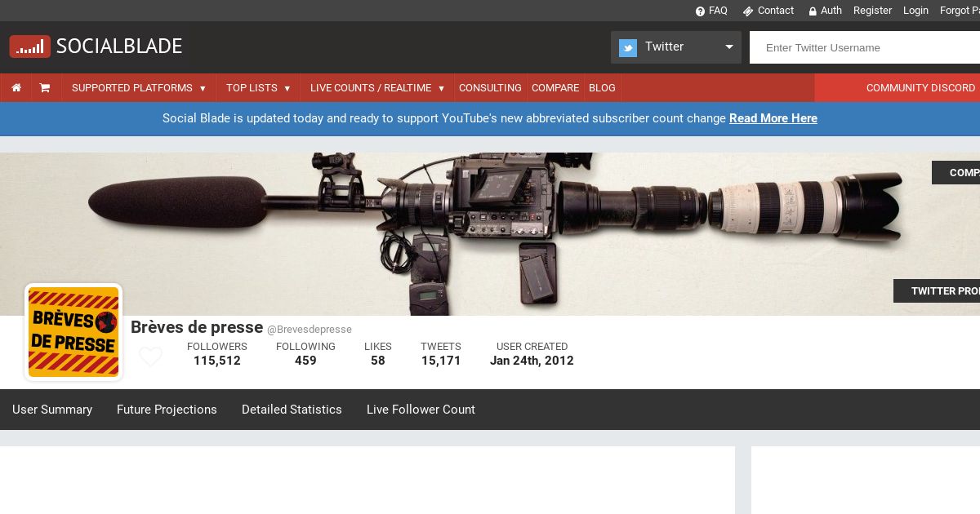Open the Community Discord button
Screen dimensions: 980x514
pyautogui.click(x=898, y=88)
